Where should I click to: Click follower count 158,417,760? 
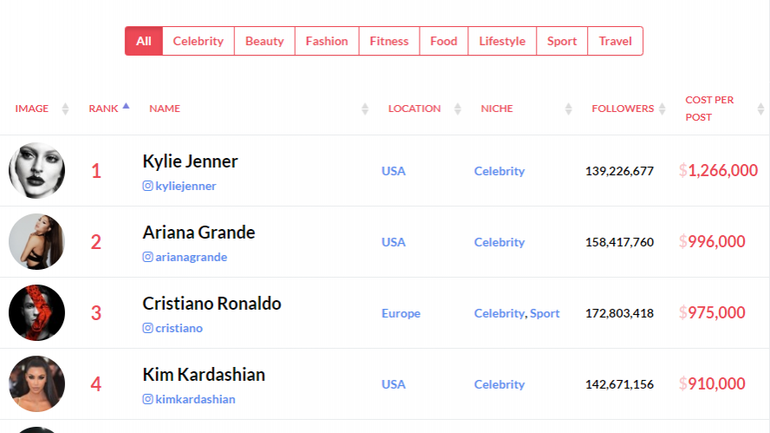(619, 243)
